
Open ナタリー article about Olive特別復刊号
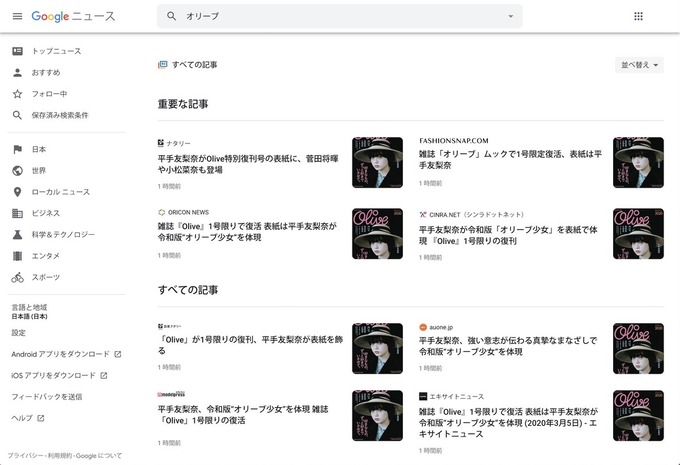point(248,164)
